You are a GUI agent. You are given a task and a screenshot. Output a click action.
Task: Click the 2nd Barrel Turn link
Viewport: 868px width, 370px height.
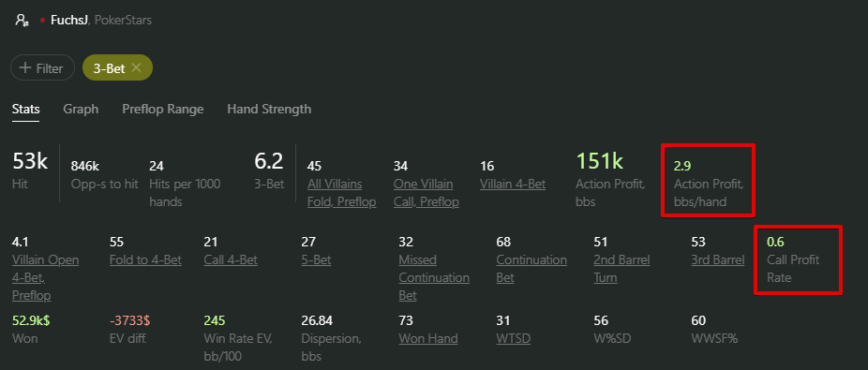tap(621, 269)
